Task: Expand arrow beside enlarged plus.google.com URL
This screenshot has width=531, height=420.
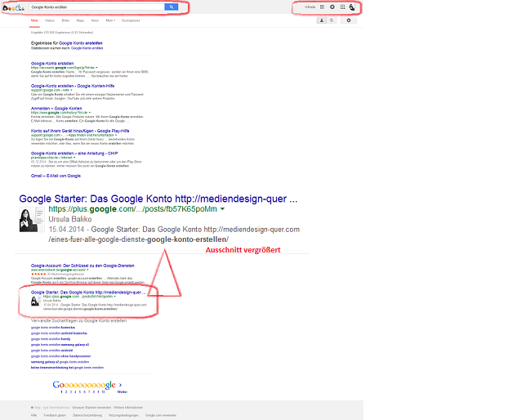Action: 222,209
